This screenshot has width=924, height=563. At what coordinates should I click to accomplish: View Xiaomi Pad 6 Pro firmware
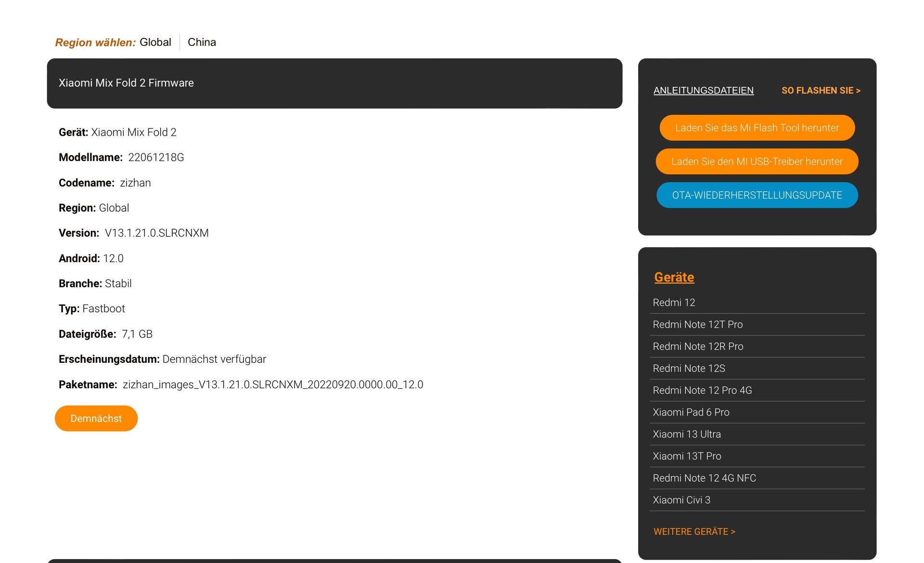[691, 412]
